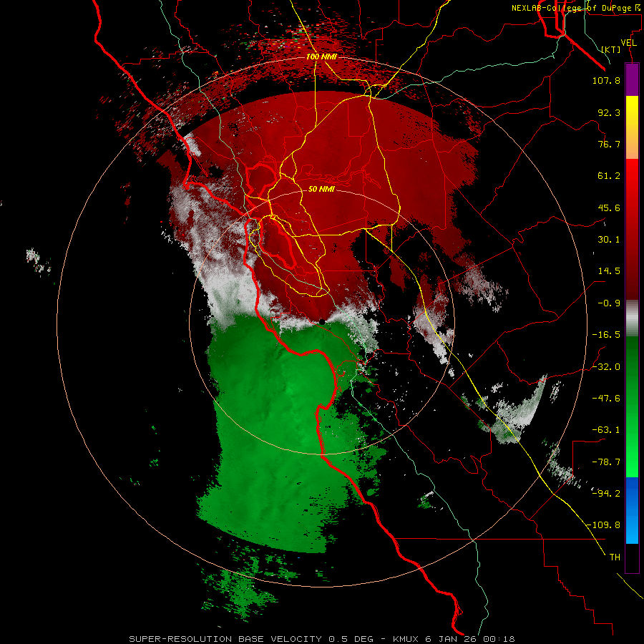Viewport: 644px width, 644px height.
Task: Click the 50 NMI range ring label
Action: point(321,190)
